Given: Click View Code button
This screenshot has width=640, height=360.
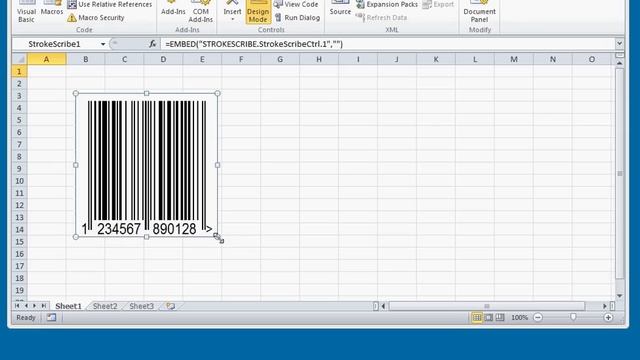Looking at the screenshot, I should pos(296,4).
